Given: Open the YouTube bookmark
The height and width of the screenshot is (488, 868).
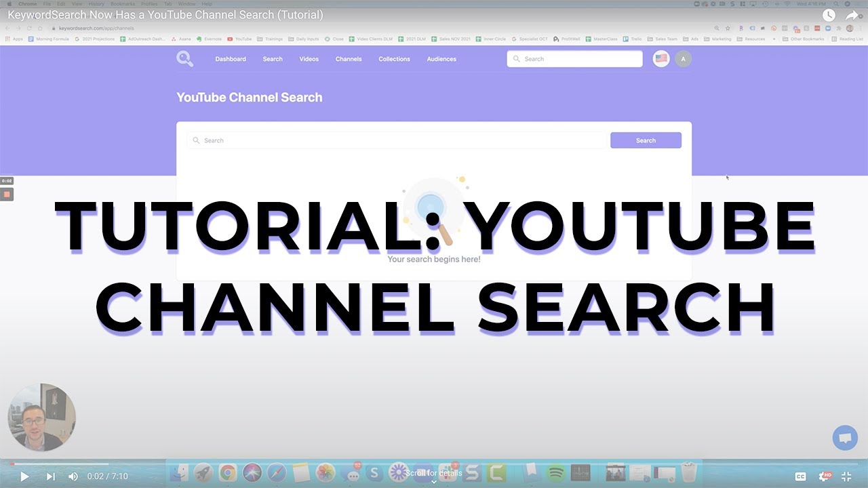Looking at the screenshot, I should pyautogui.click(x=239, y=39).
